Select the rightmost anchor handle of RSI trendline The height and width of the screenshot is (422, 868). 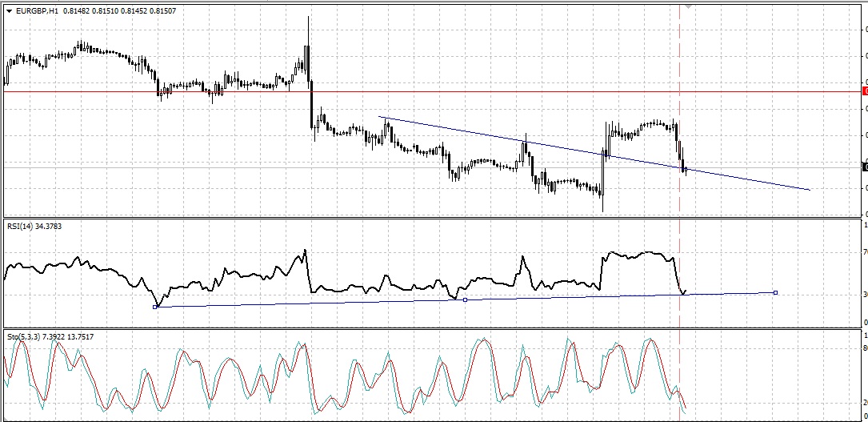pos(775,292)
